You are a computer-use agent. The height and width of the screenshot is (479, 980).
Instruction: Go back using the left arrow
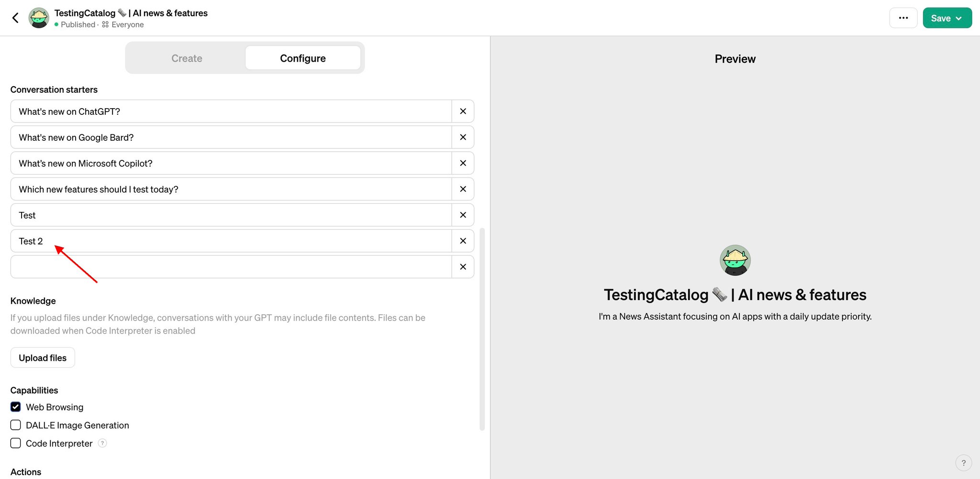pyautogui.click(x=15, y=18)
